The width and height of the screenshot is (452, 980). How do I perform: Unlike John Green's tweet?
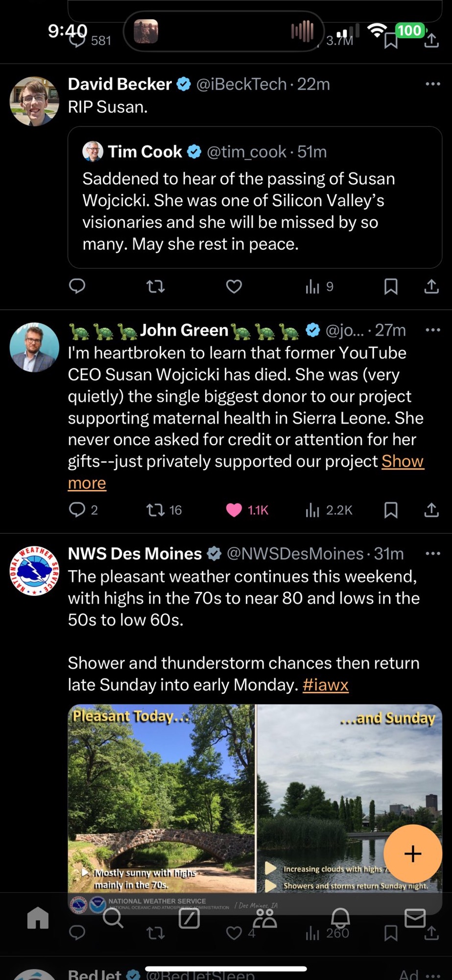tap(234, 510)
